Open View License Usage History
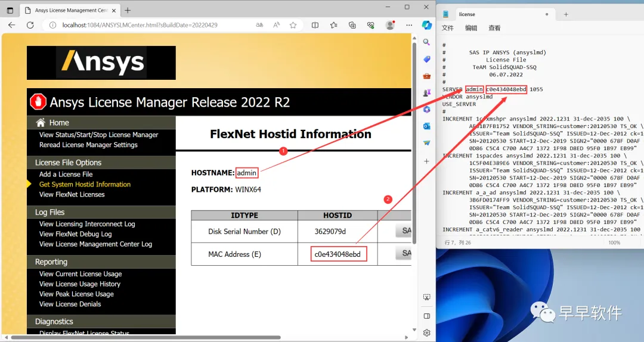This screenshot has height=342, width=644. tap(80, 284)
